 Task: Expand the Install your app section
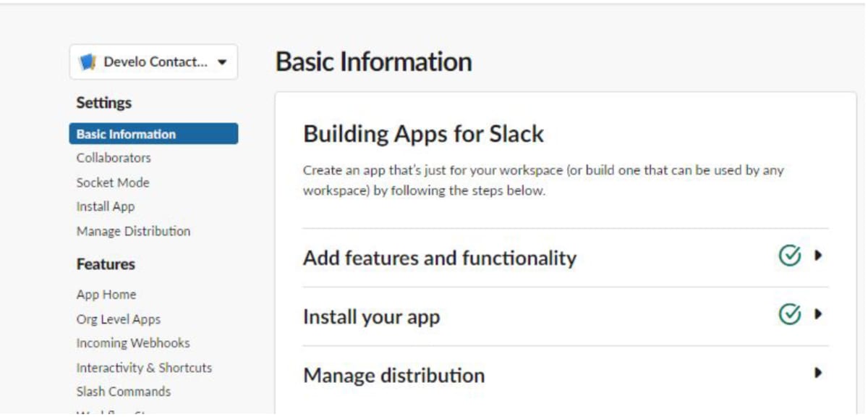818,313
